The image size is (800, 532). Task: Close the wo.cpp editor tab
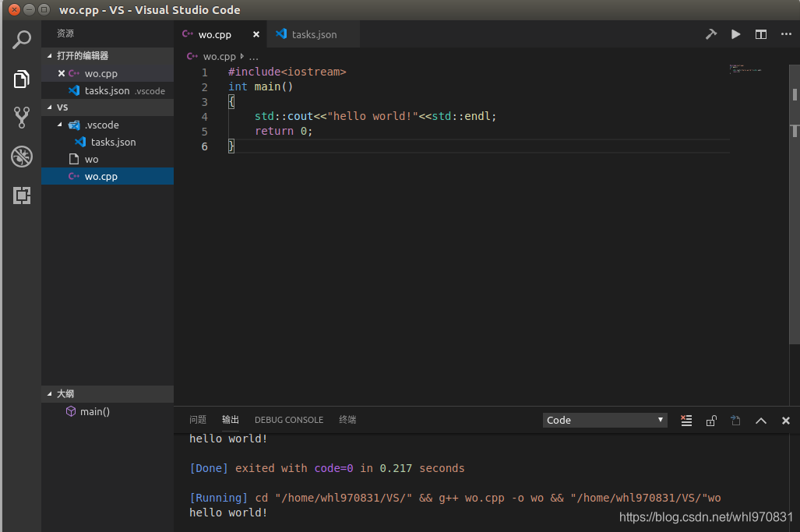(x=256, y=34)
